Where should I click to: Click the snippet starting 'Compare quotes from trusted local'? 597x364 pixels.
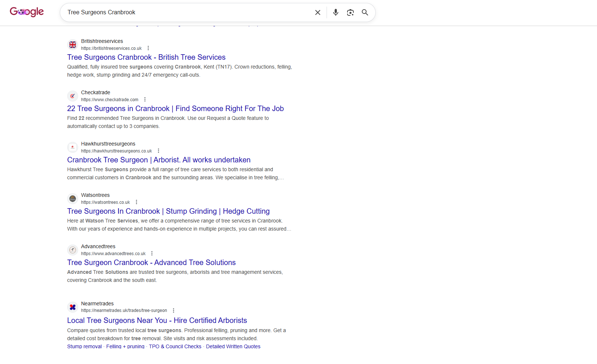pos(176,334)
